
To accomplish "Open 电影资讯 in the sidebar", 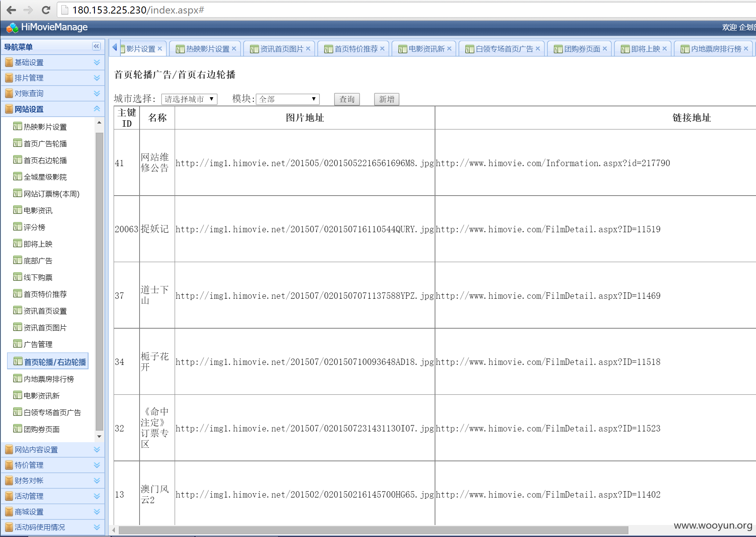I will point(38,210).
